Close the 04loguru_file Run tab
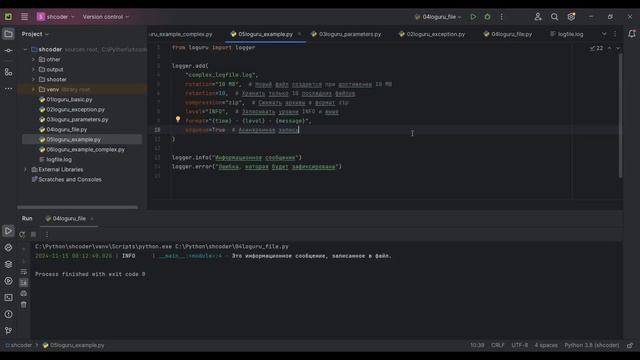640x360 pixels. 92,219
